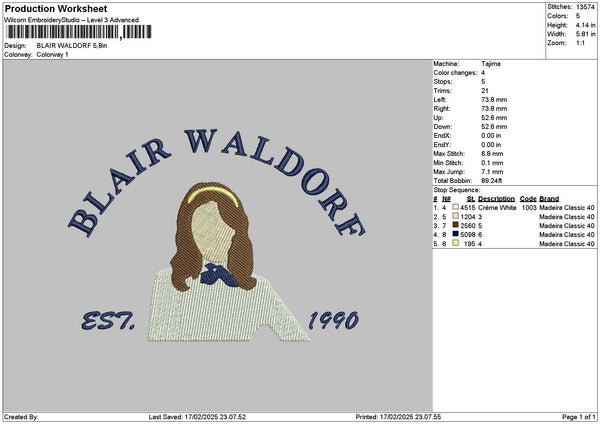Click the '1990' embroidered text in design

(x=334, y=320)
